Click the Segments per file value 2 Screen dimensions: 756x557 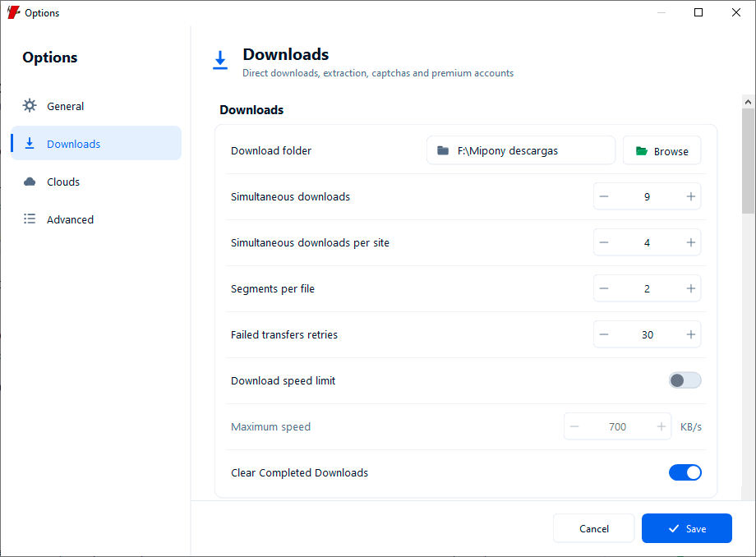[647, 288]
